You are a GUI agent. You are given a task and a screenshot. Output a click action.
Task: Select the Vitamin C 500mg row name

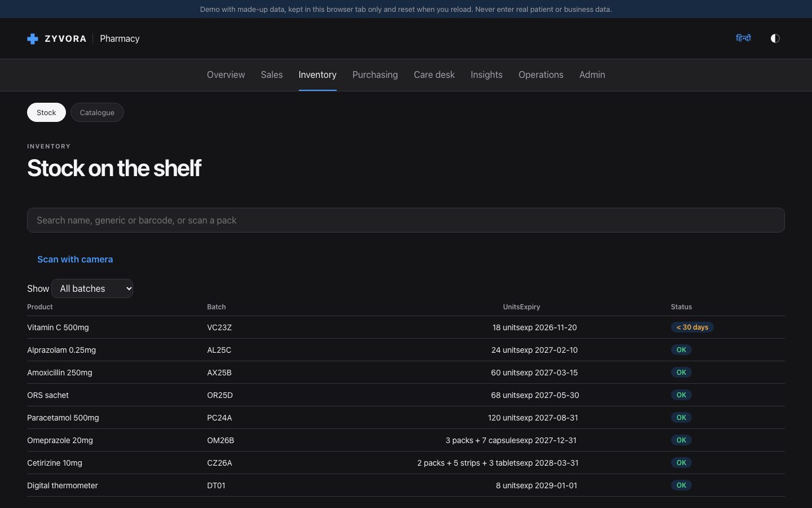58,327
